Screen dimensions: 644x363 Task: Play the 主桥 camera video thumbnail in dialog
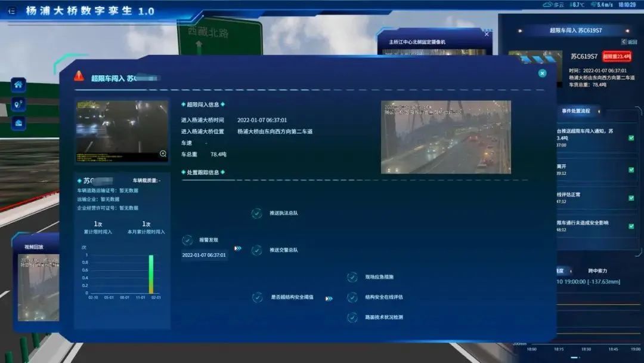click(446, 137)
